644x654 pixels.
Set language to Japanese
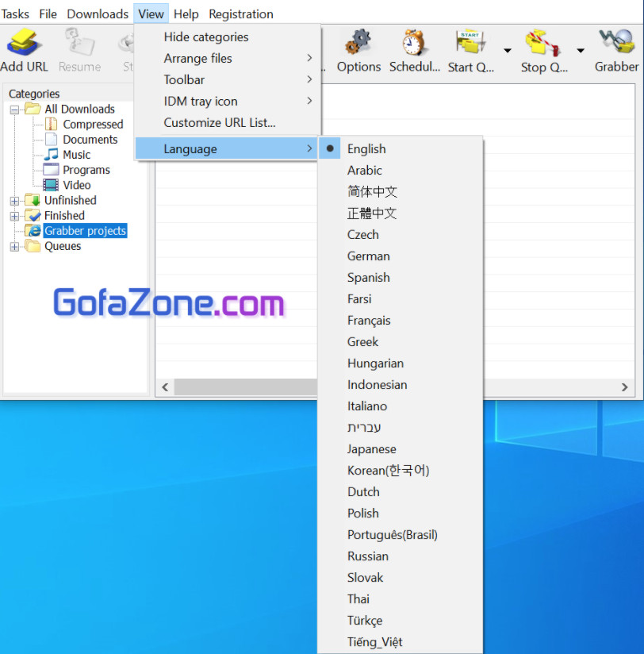point(371,449)
